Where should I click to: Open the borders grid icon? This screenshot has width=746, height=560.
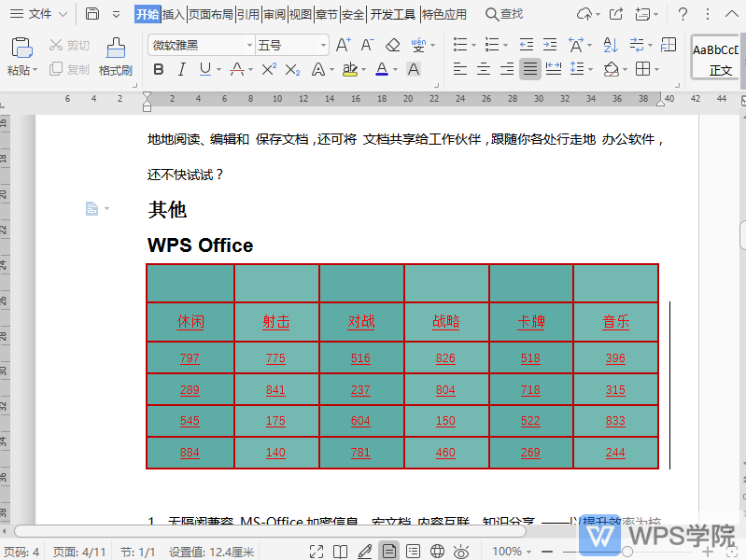[x=642, y=69]
